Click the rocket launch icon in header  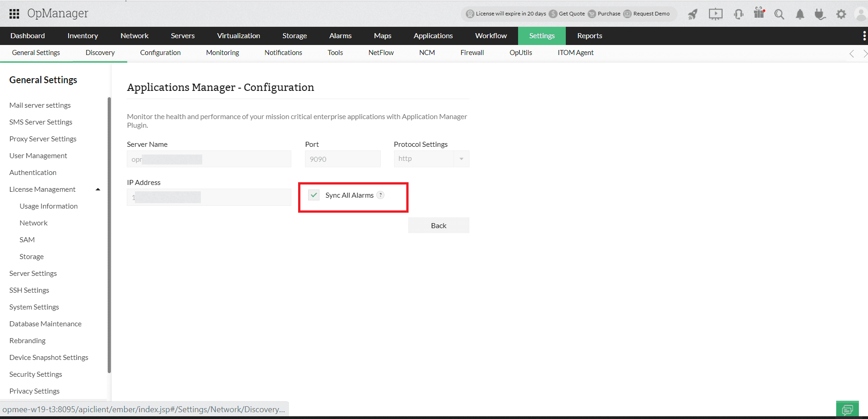693,14
